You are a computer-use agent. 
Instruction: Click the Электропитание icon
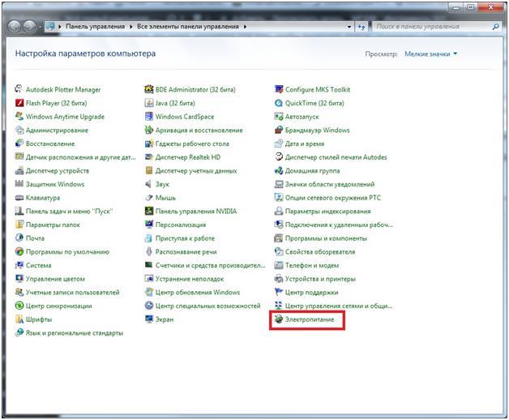click(279, 319)
